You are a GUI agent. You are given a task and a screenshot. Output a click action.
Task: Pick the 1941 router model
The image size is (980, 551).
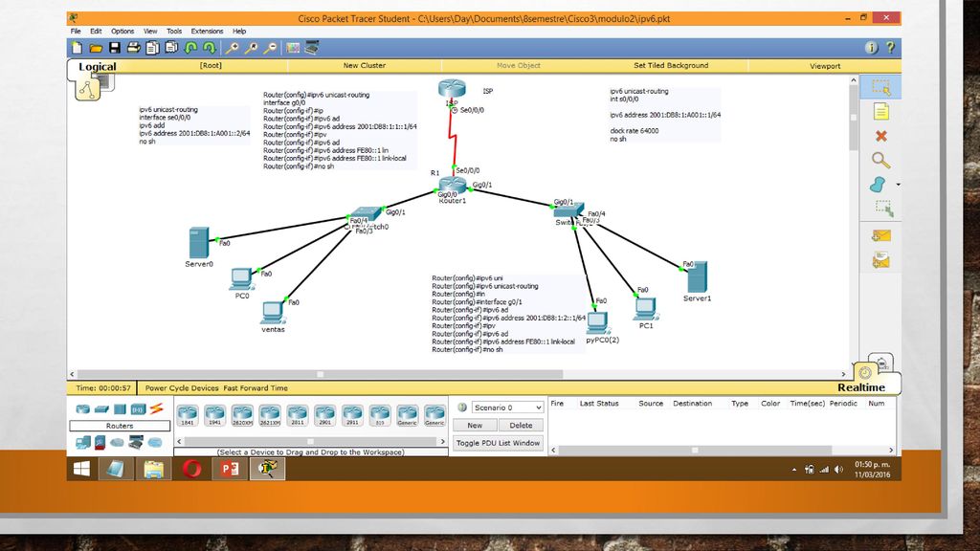click(215, 415)
